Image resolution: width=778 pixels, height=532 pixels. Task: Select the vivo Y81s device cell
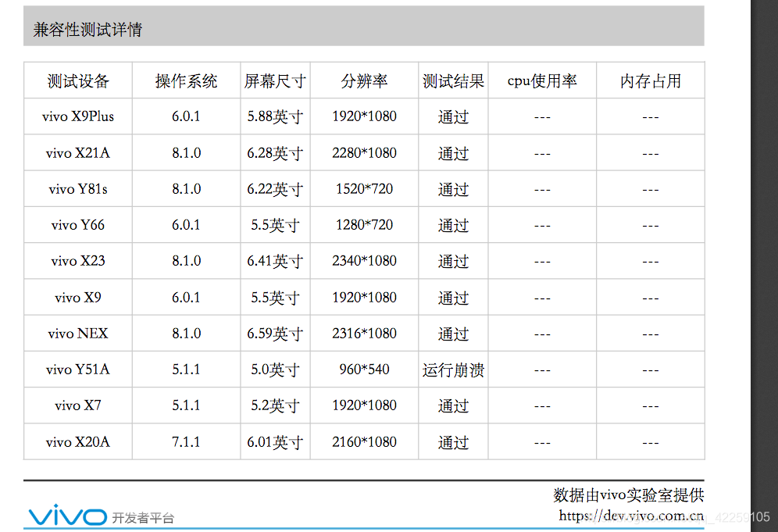[x=78, y=189]
